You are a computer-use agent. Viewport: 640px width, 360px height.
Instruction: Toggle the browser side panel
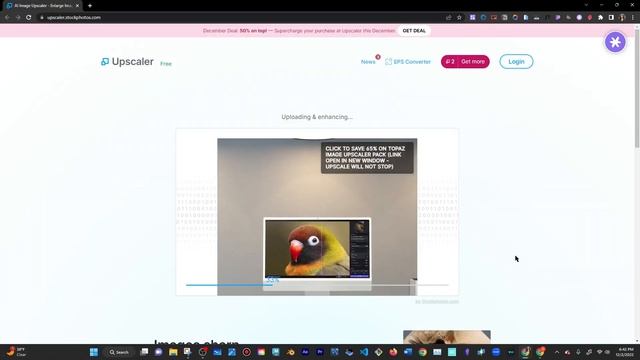(611, 18)
